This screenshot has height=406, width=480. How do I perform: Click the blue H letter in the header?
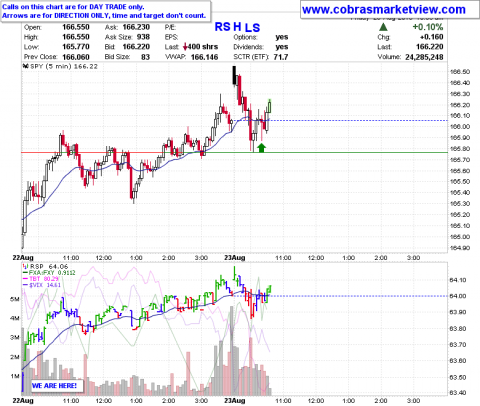coord(237,26)
